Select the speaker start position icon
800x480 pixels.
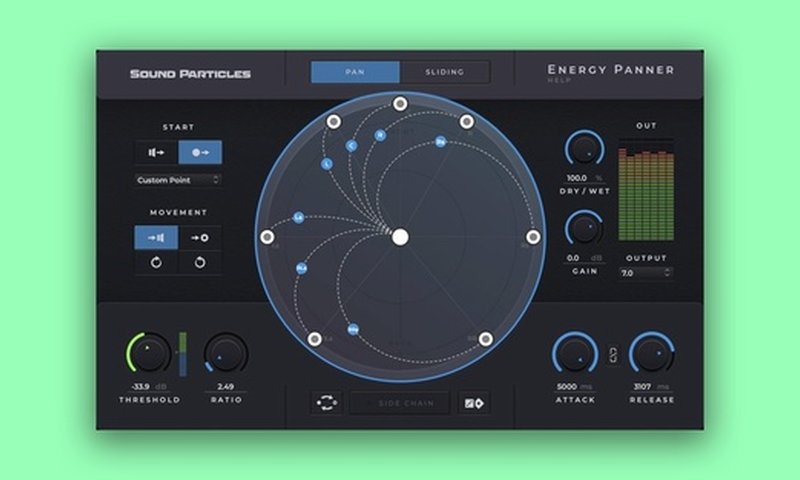click(x=157, y=153)
